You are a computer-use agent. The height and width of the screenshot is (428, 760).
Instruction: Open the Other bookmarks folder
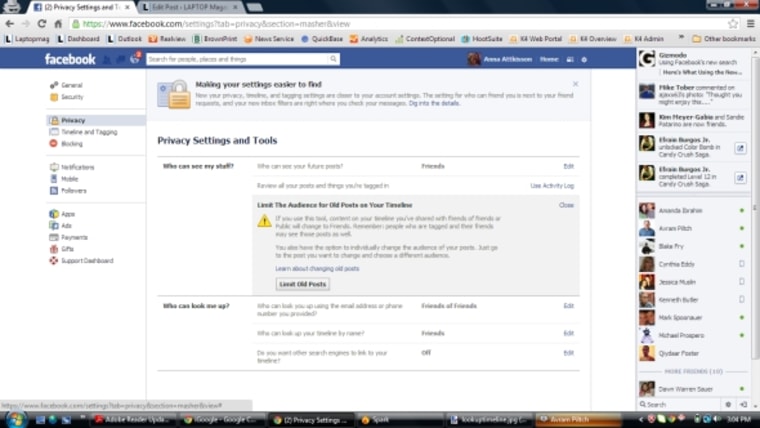[x=724, y=39]
